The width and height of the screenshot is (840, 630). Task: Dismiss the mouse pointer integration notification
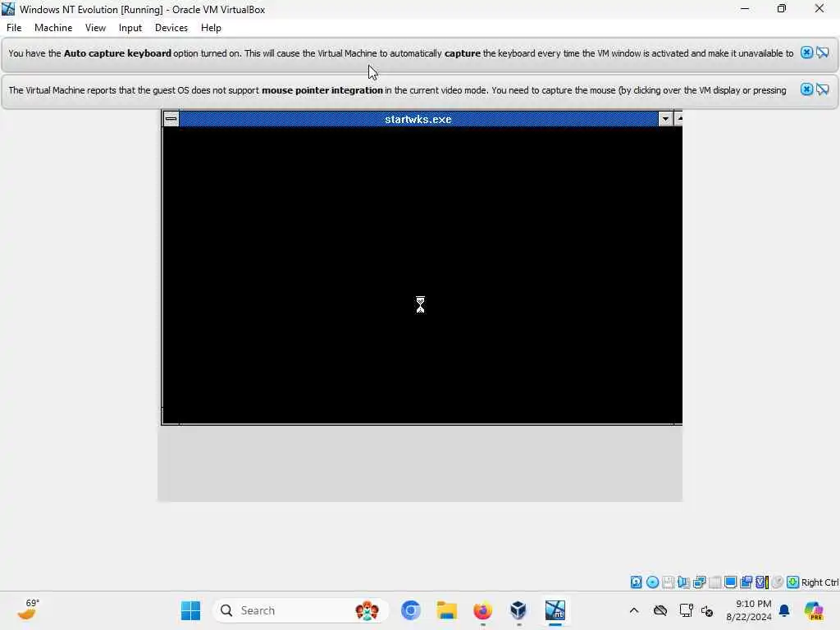pyautogui.click(x=806, y=89)
